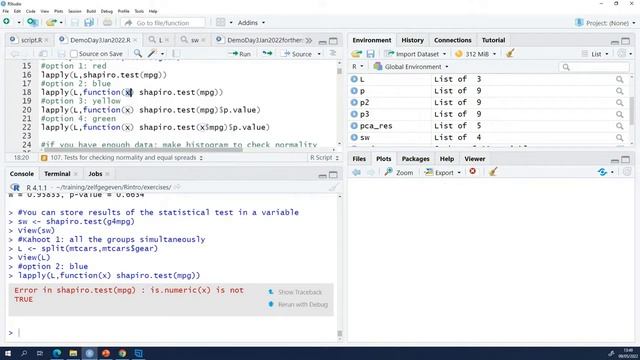This screenshot has width=640, height=360.
Task: Save workspace floppy icon in Environment pane
Action: 371,54
